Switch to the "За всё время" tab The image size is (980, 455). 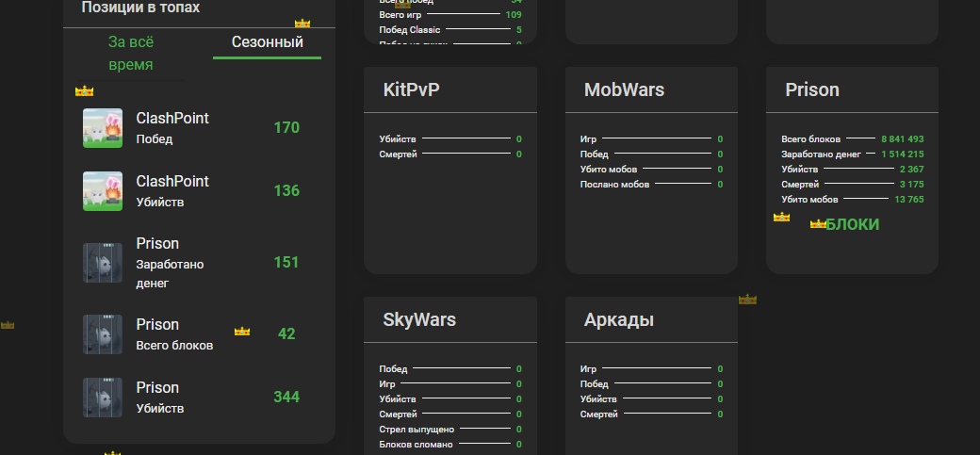tap(131, 54)
